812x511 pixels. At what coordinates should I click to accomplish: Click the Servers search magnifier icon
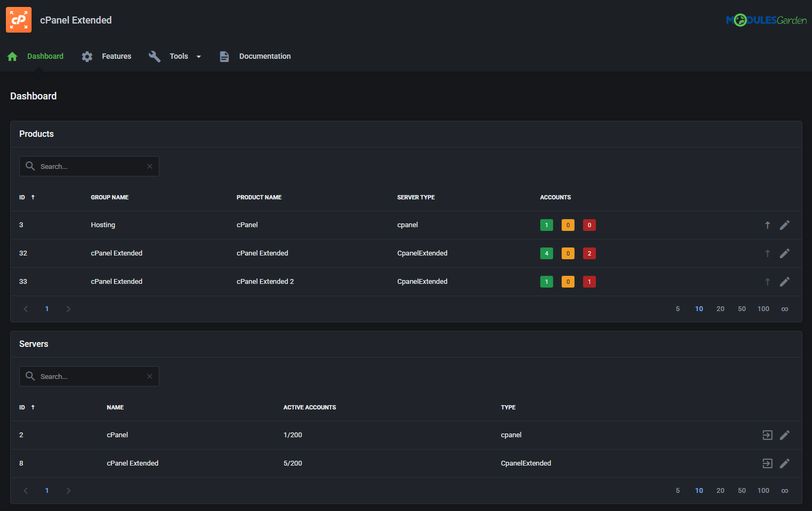(30, 376)
